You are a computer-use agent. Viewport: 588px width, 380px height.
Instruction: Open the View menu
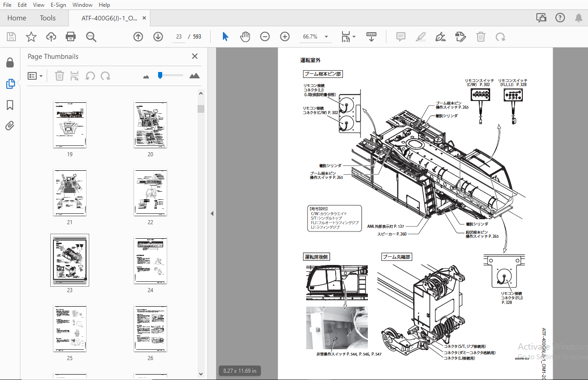[39, 5]
